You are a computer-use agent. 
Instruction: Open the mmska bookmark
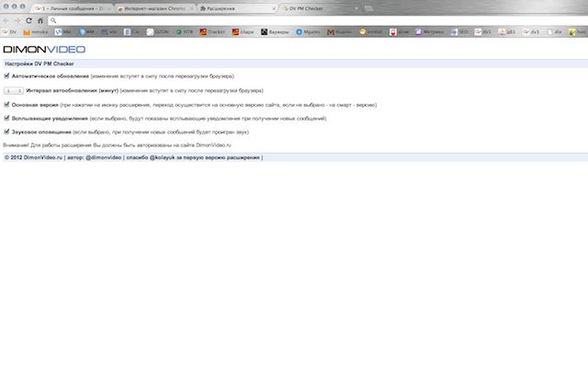click(36, 32)
